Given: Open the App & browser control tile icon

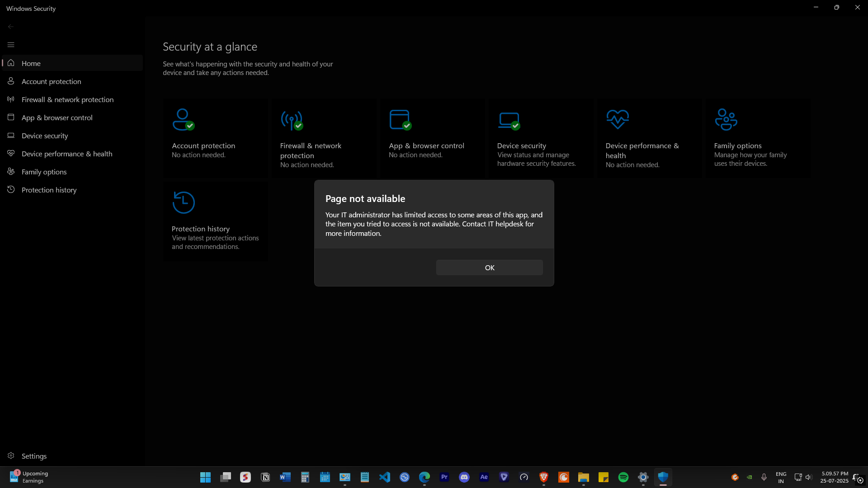Looking at the screenshot, I should pos(400,120).
